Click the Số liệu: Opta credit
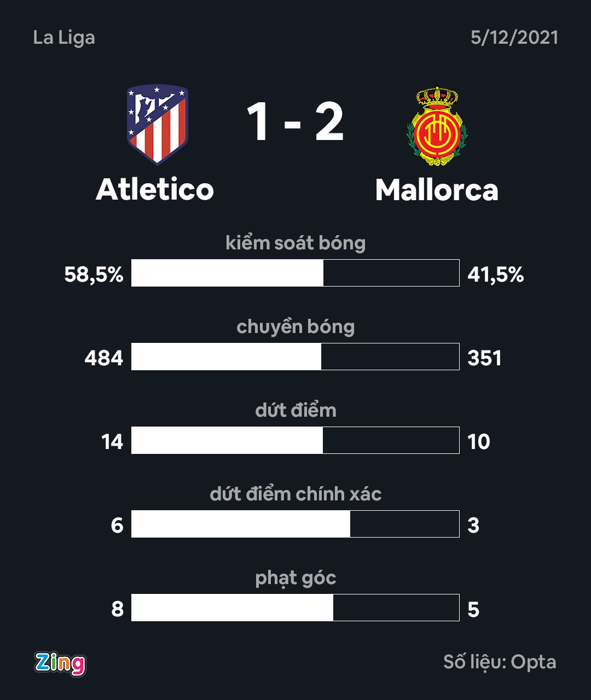591x700 pixels. click(500, 662)
